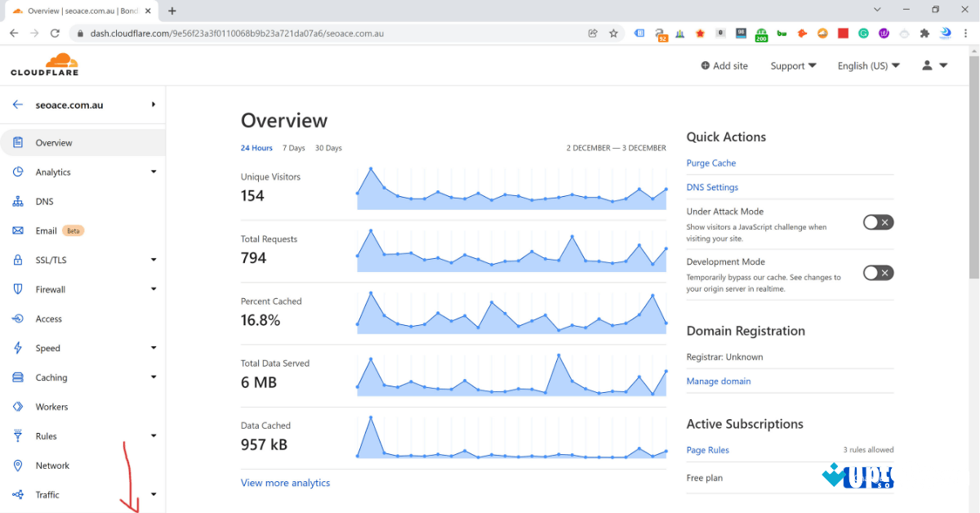Expand the Traffic sidebar chevron
Viewport: 980px width, 513px height.
pos(153,494)
